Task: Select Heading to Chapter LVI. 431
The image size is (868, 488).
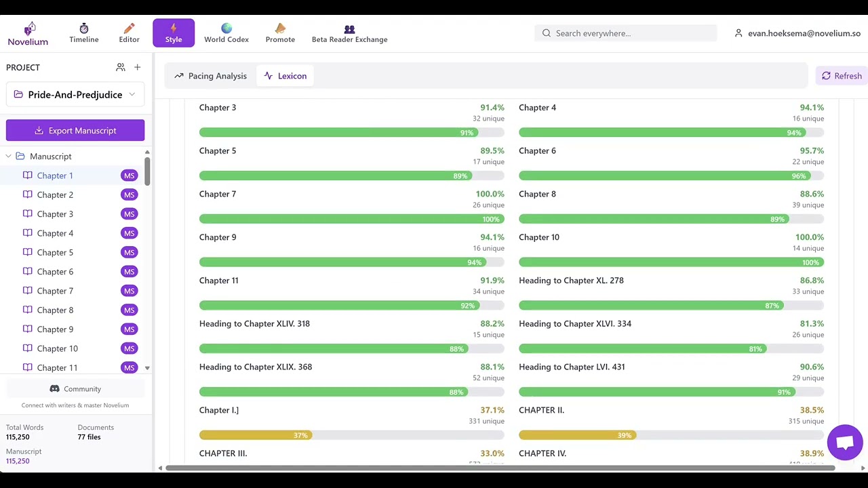Action: click(572, 367)
